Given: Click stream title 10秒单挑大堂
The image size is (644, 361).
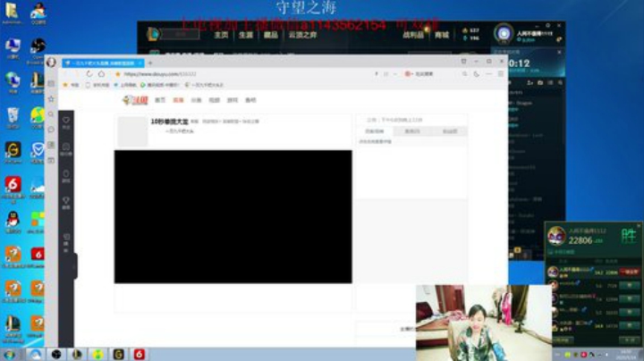Looking at the screenshot, I should click(169, 122).
